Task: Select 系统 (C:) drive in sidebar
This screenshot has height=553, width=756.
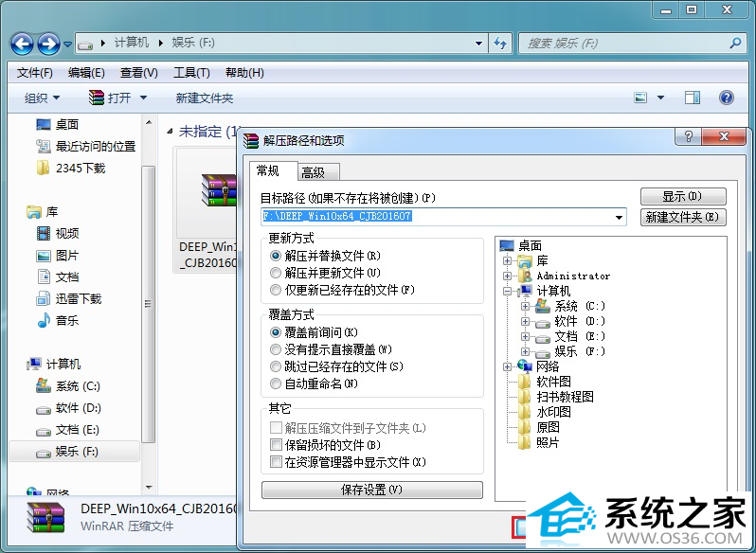Action: tap(68, 386)
